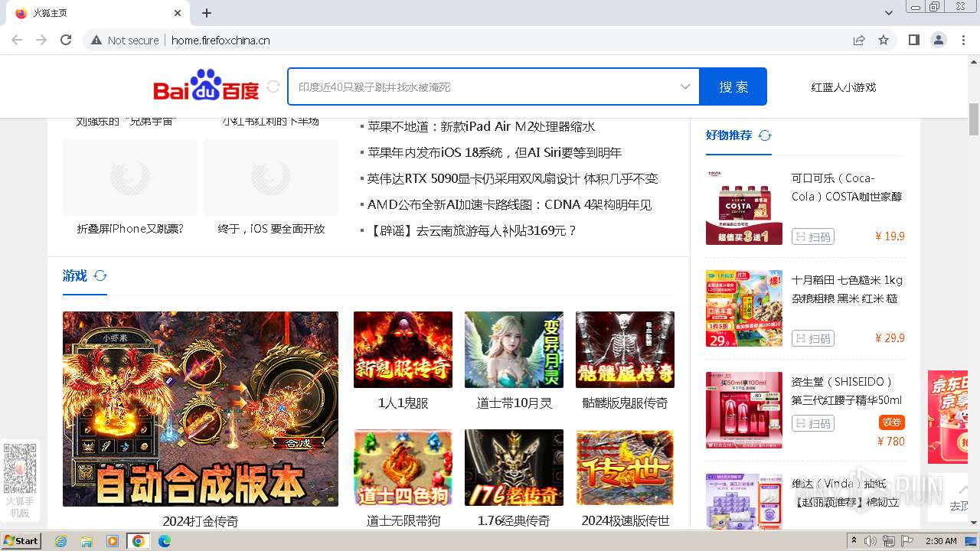Click the Chrome taskbar icon
Screen dimensions: 980x551
(139, 541)
